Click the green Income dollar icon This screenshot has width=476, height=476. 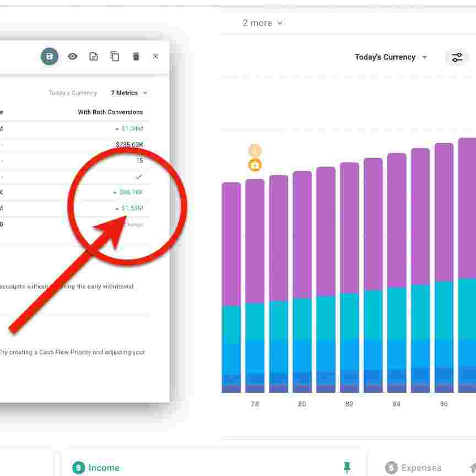[79, 468]
